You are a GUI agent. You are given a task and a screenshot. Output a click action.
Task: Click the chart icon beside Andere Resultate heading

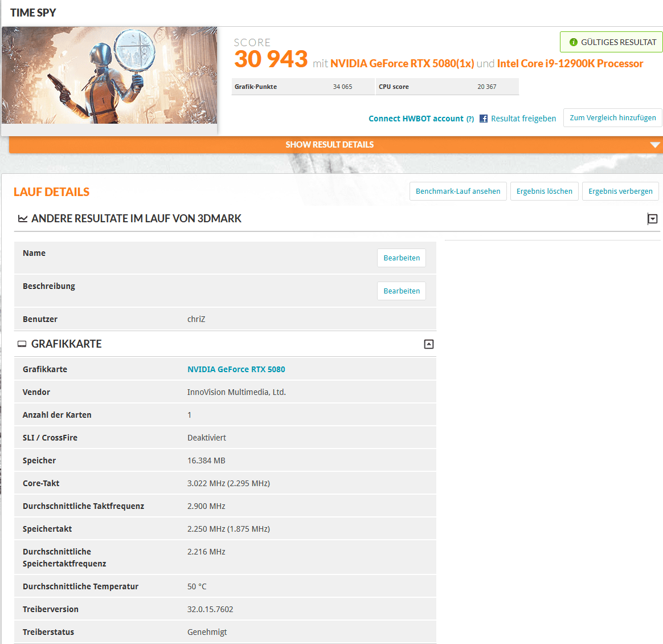tap(23, 218)
